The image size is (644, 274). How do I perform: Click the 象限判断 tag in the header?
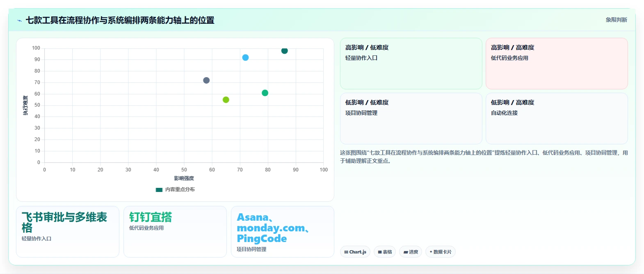coord(617,20)
